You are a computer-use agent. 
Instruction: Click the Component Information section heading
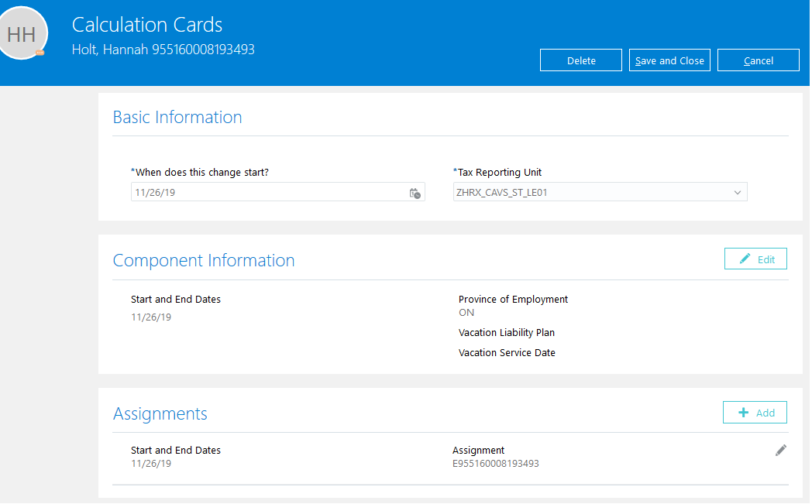click(204, 260)
